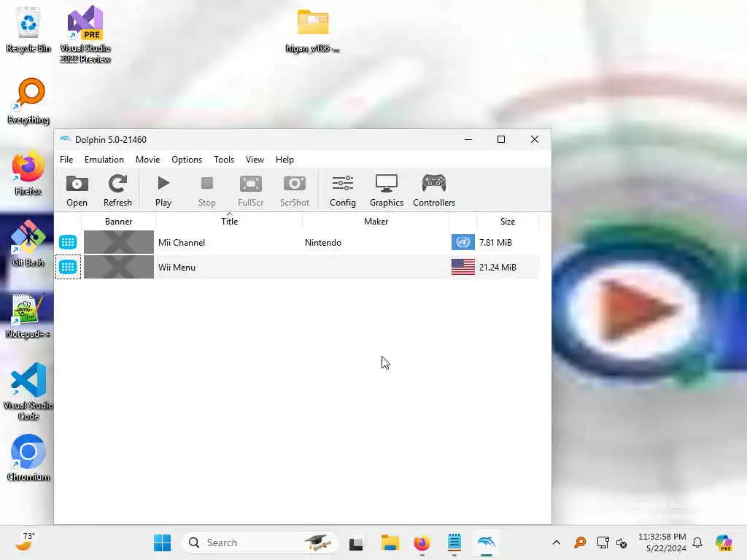Select the Everything desktop shortcut

[28, 101]
